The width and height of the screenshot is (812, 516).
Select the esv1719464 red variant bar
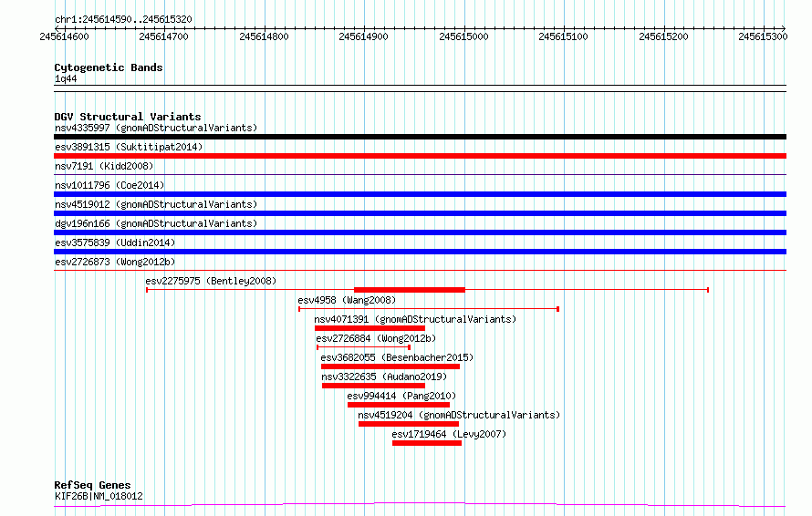427,444
